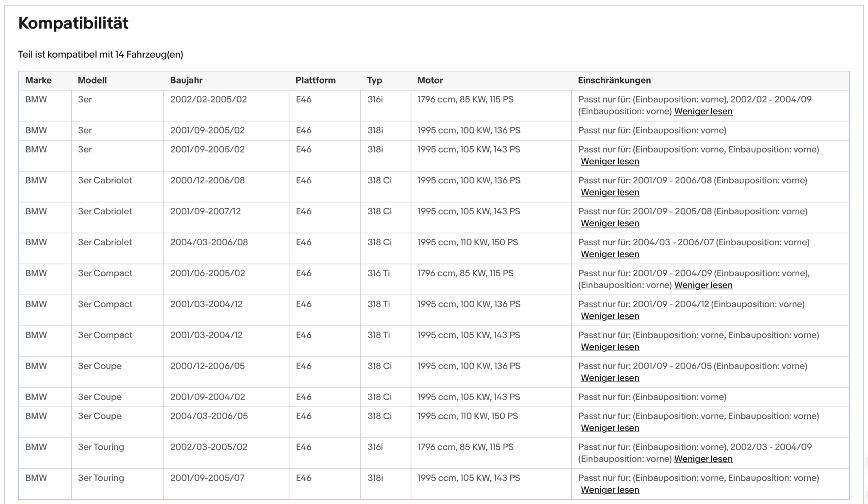Click 'E46' in the 3er Touring 316i row
Screen dimensions: 868x504
(303, 447)
